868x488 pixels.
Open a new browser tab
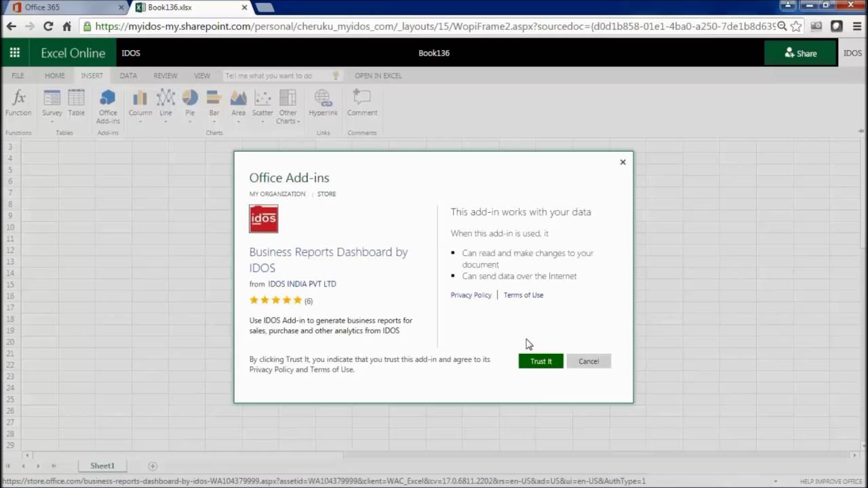[264, 7]
